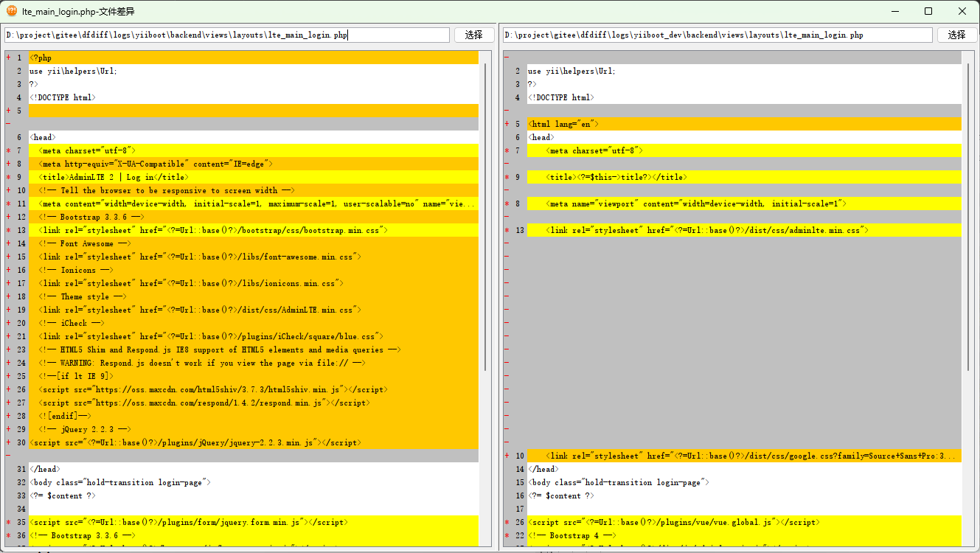Select right comment 'Bootstrap 4'

coord(744,535)
